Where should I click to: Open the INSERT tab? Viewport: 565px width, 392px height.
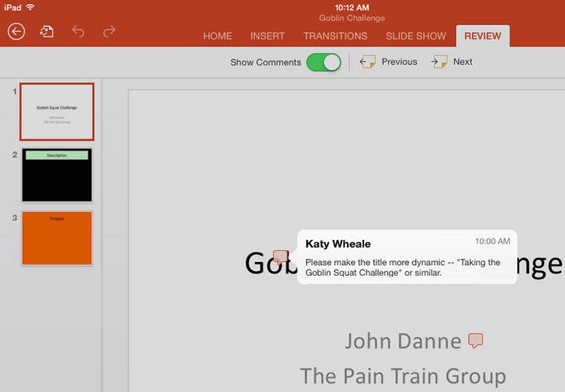[268, 36]
